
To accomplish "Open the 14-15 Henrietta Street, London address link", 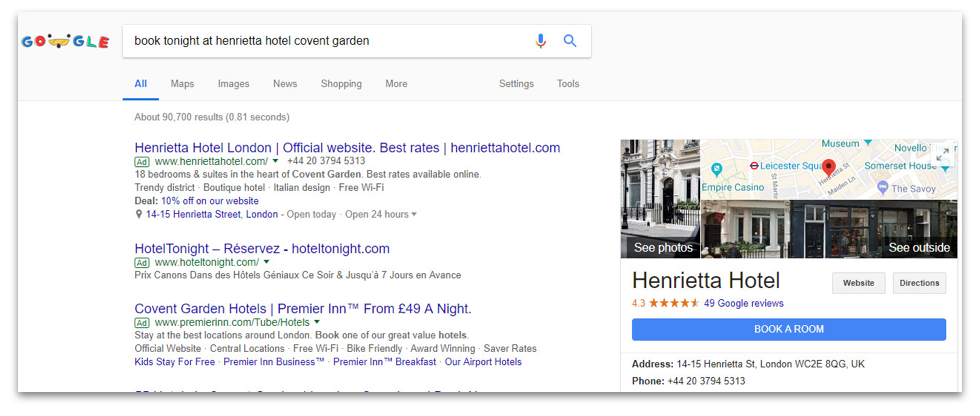I will point(212,214).
